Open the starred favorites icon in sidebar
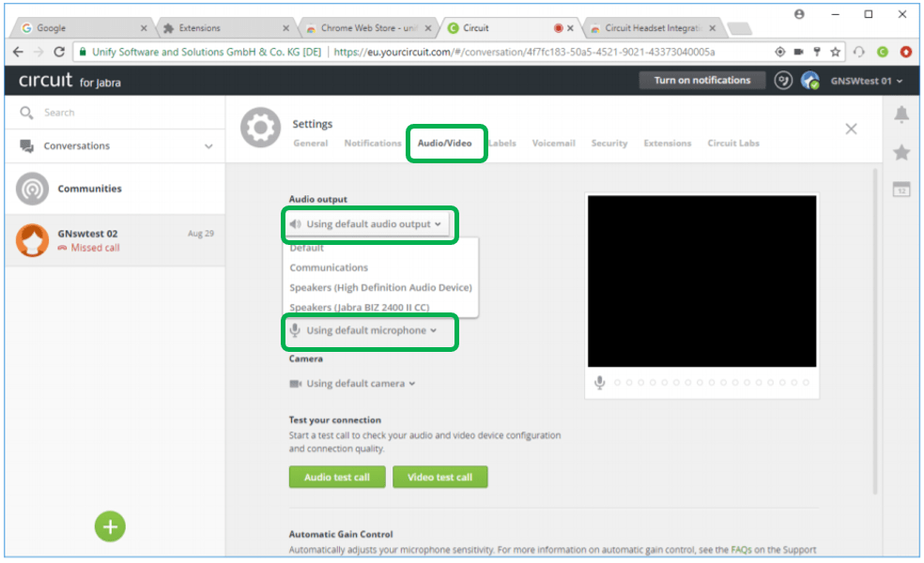The width and height of the screenshot is (924, 563). pyautogui.click(x=901, y=152)
